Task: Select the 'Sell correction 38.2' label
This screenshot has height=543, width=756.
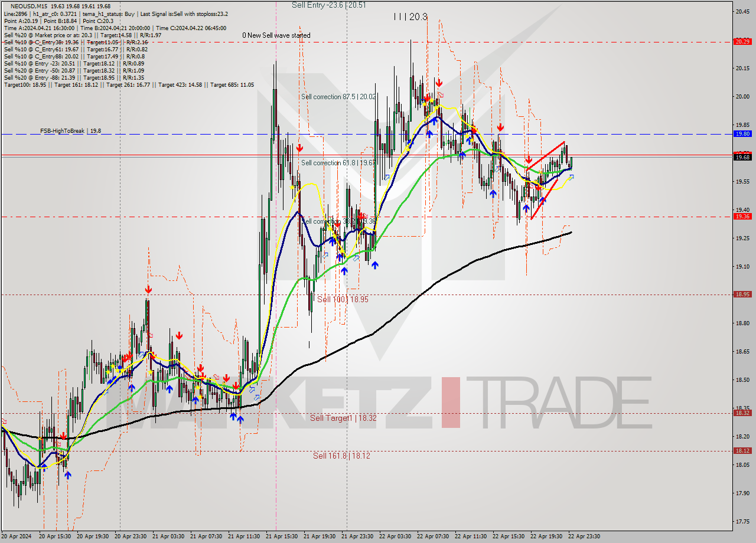Action: [338, 221]
